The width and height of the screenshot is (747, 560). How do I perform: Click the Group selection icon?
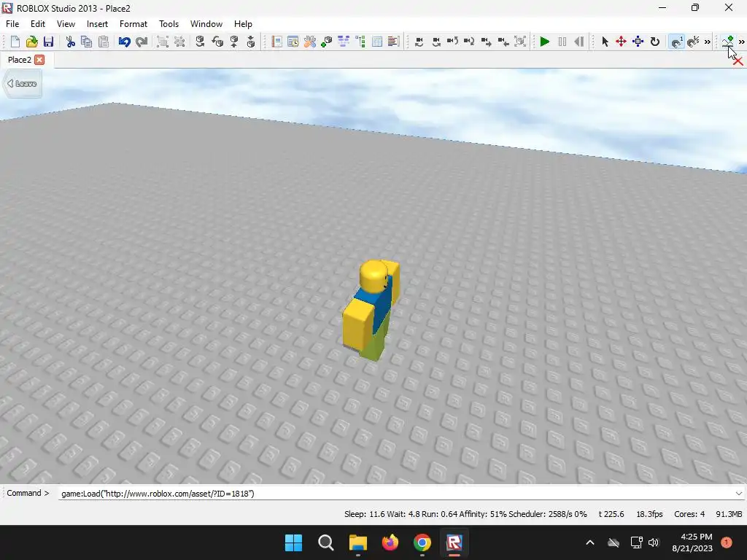(x=163, y=42)
